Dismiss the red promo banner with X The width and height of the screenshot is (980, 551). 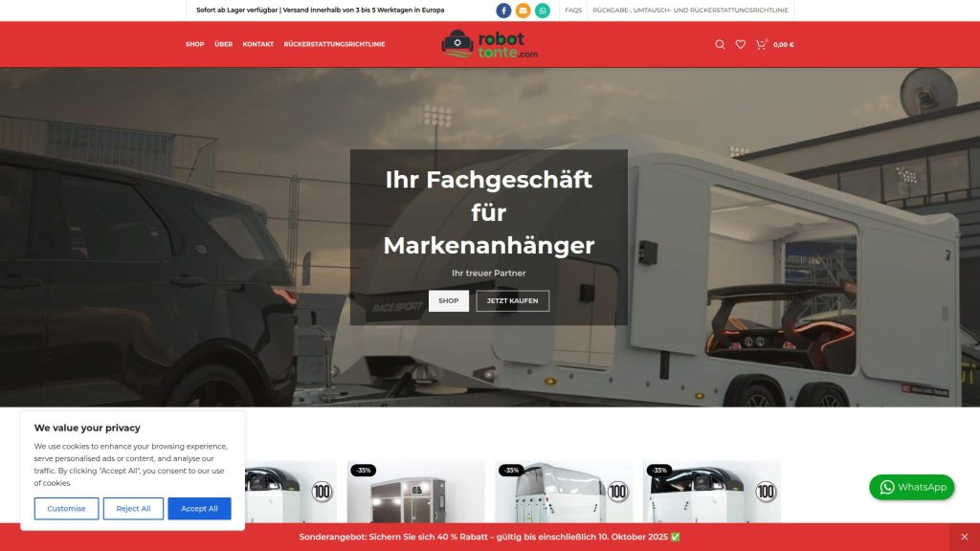point(965,537)
